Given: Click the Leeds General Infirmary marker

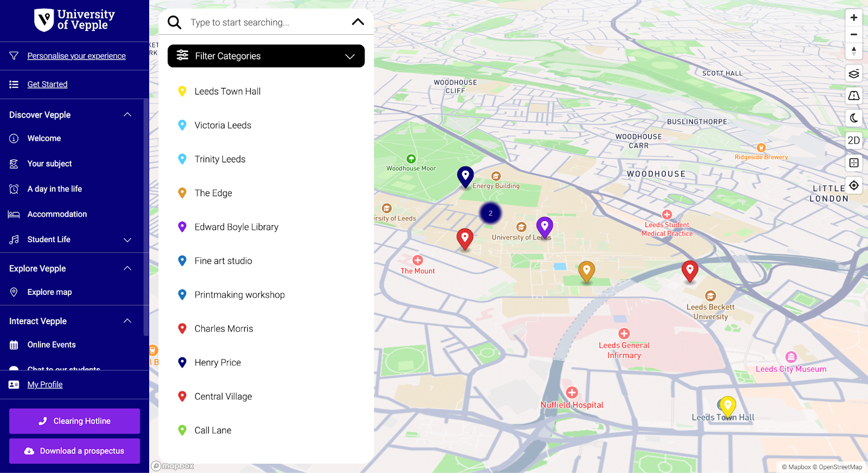Looking at the screenshot, I should [624, 333].
